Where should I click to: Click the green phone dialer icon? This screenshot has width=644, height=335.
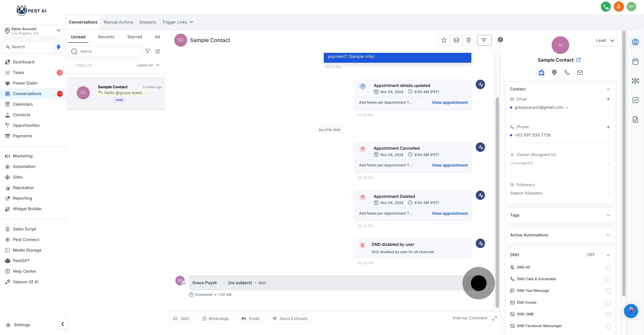pos(606,7)
